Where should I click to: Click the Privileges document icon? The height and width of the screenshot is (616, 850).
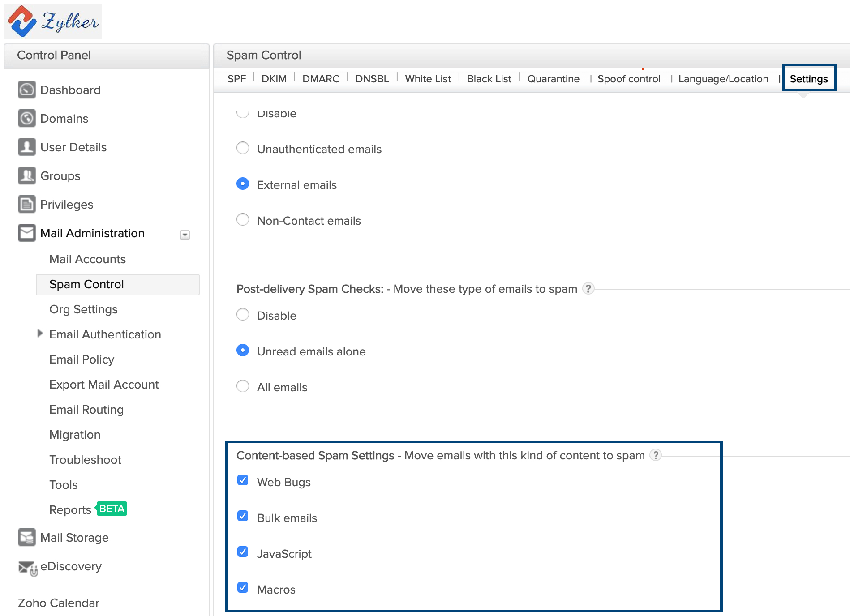pyautogui.click(x=26, y=204)
